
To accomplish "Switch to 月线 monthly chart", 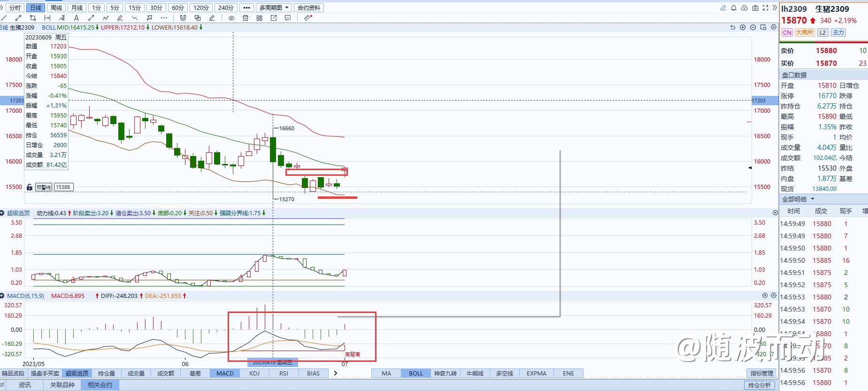I will tap(77, 8).
